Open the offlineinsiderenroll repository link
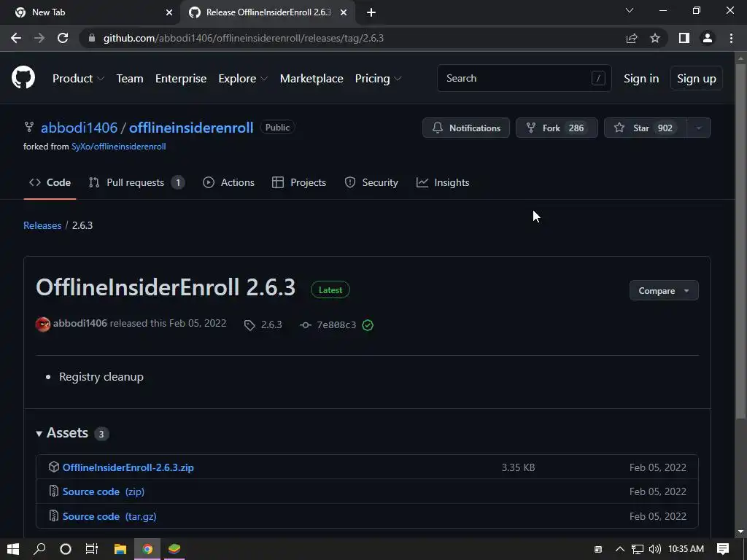This screenshot has height=560, width=747. click(x=191, y=128)
